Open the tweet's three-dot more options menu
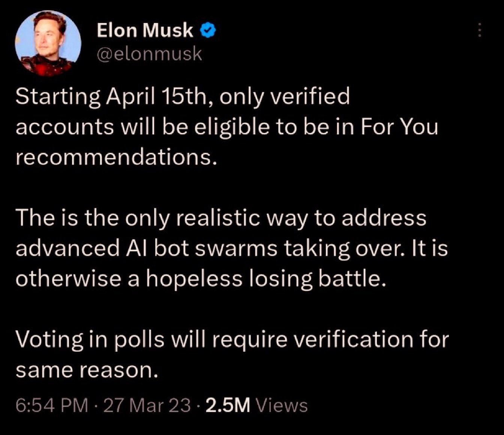Viewport: 504px width, 435px height. pyautogui.click(x=479, y=30)
